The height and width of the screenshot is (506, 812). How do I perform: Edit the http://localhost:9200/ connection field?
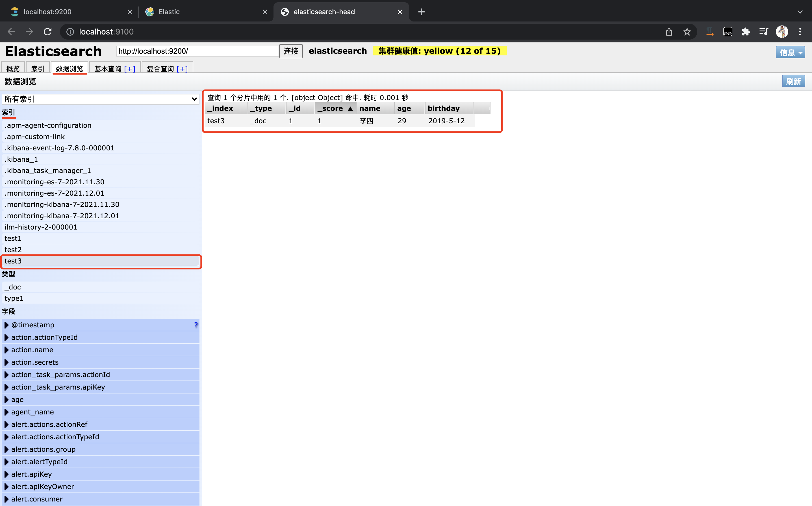click(197, 51)
